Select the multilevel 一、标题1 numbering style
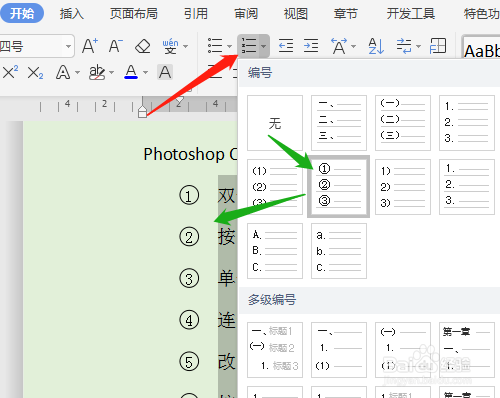Screen dimensions: 500x398 point(275,350)
